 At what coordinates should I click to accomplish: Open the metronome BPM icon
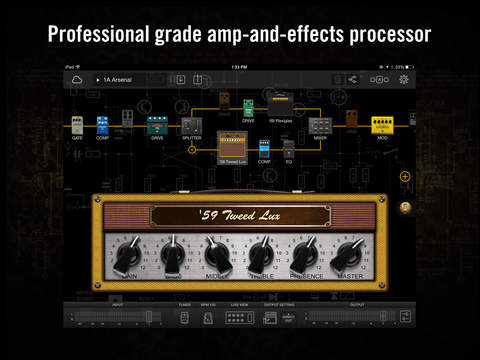click(208, 318)
